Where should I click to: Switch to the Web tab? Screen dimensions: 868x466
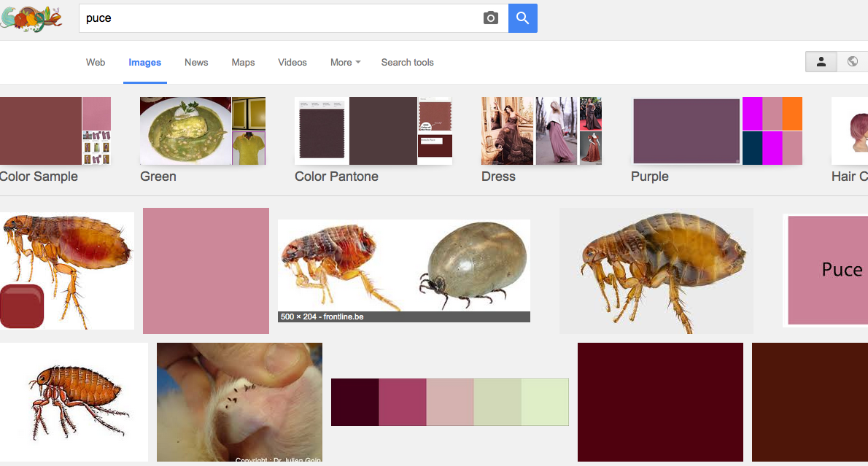tap(96, 63)
